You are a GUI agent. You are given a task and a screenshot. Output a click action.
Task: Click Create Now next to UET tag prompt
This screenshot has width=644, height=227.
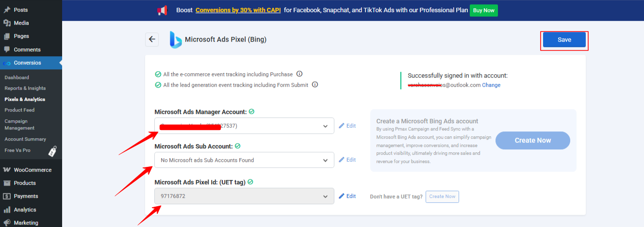click(442, 196)
